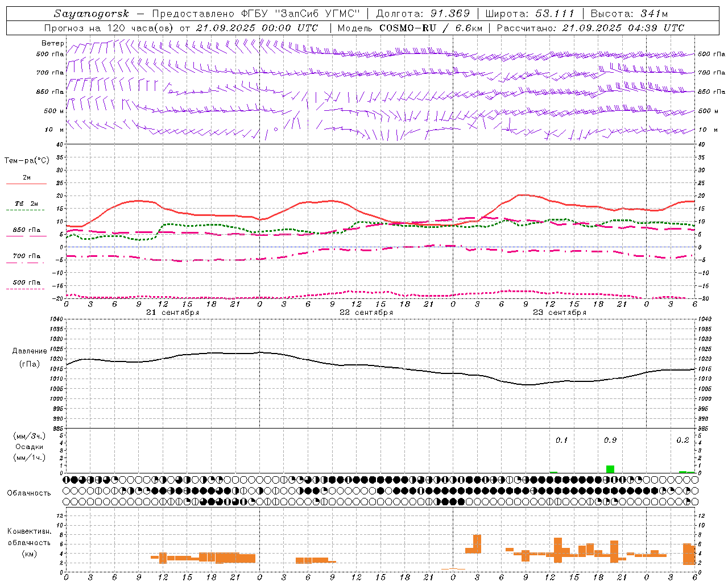
Task: Click the right '985' pressure axis label
Action: 704,429
